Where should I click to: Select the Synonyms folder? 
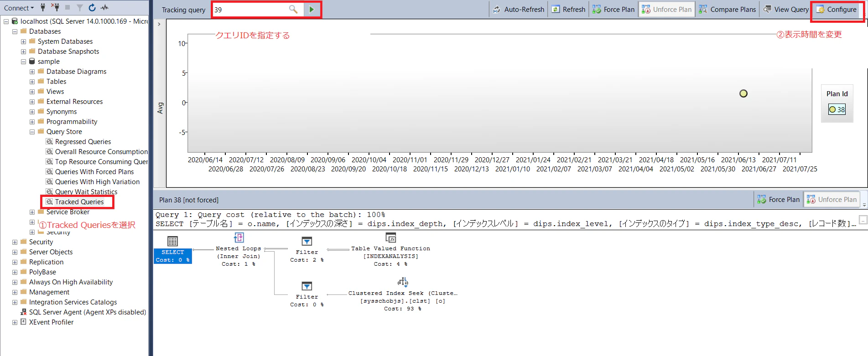point(62,112)
